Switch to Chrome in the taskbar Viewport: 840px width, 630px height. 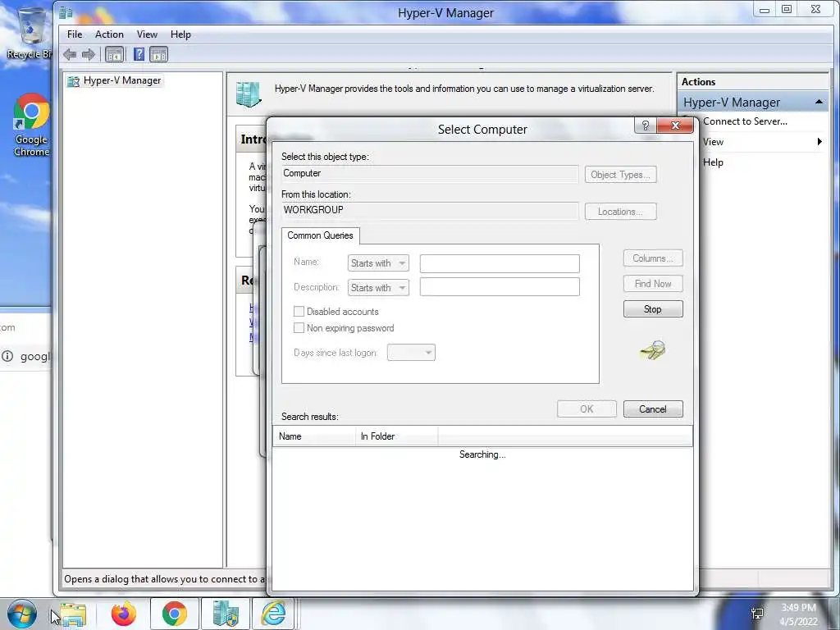tap(174, 614)
